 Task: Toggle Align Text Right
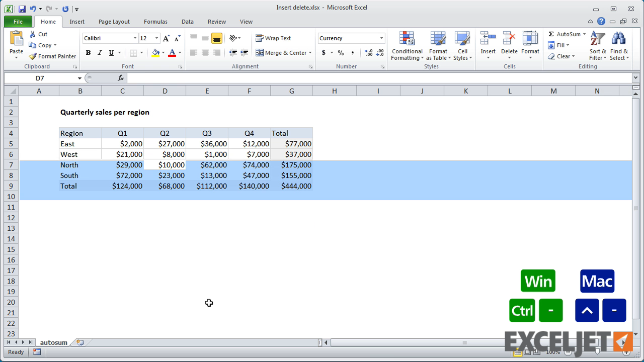[x=217, y=53]
